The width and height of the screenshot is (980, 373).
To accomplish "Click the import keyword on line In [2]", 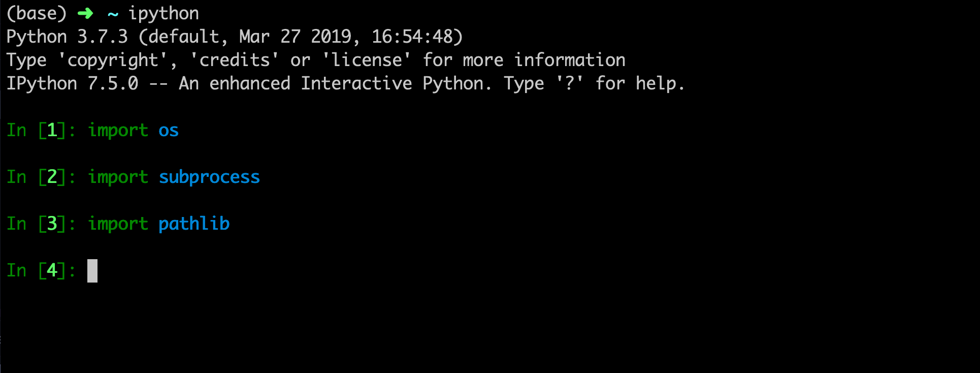I will [118, 177].
